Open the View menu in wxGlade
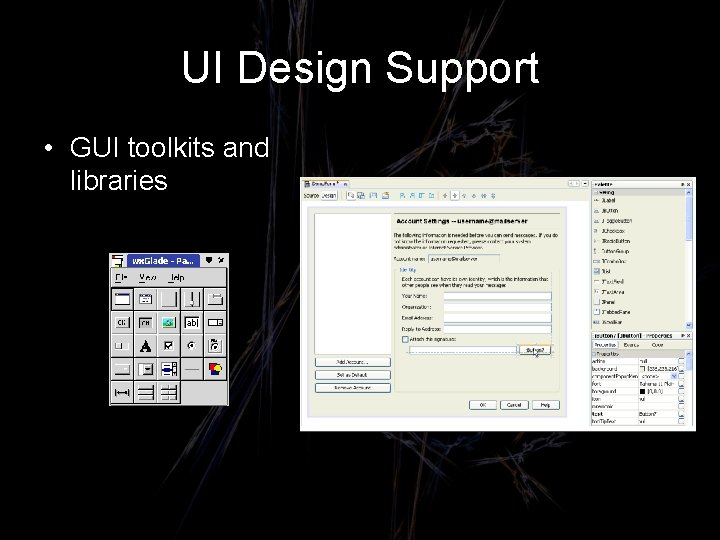This screenshot has height=540, width=720. click(x=147, y=277)
